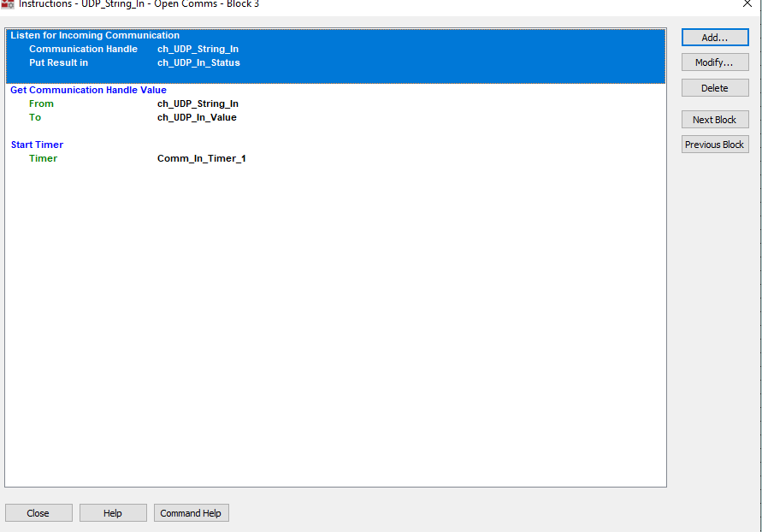Click ch_UDP_String_In in the Listen instruction
Image resolution: width=762 pixels, height=532 pixels.
pyautogui.click(x=198, y=49)
